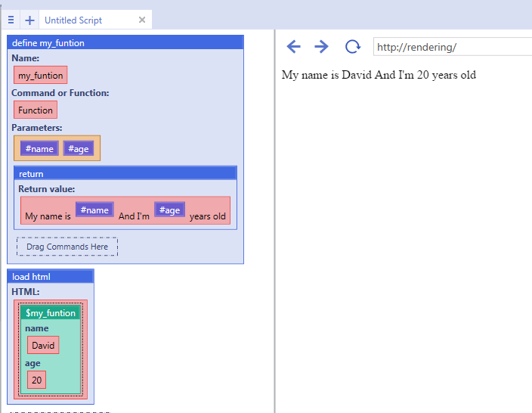The image size is (532, 413).
Task: Select the Untitled Script tab
Action: point(74,20)
